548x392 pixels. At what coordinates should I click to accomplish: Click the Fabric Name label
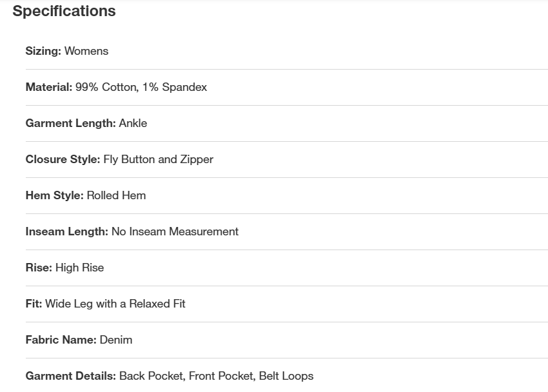61,340
